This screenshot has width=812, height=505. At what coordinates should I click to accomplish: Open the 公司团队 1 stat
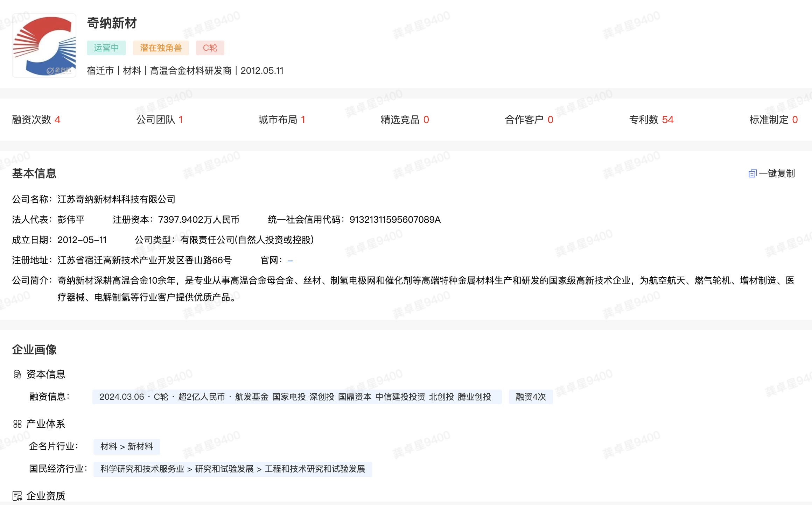coord(160,120)
